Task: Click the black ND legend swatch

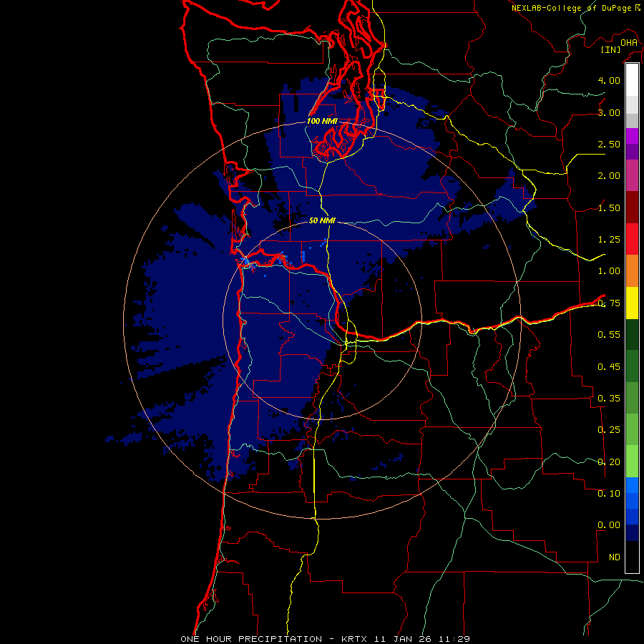Action: click(632, 557)
